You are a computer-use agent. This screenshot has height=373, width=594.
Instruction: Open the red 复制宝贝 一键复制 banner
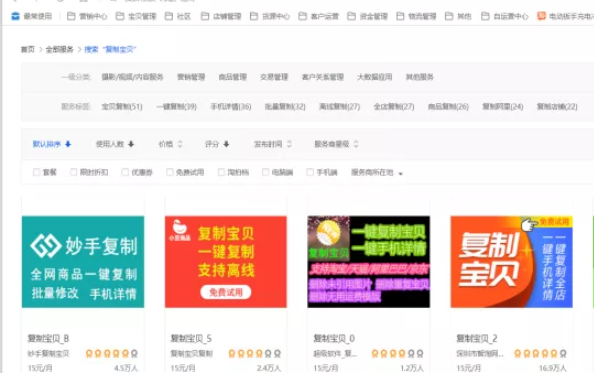(x=226, y=262)
